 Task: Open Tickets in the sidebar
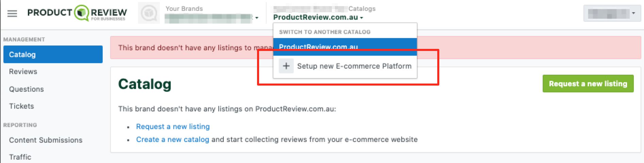[21, 106]
